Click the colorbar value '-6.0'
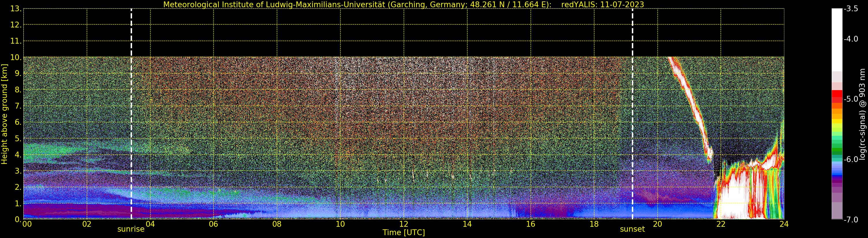Screen dimensions: 868x238 (x=851, y=159)
